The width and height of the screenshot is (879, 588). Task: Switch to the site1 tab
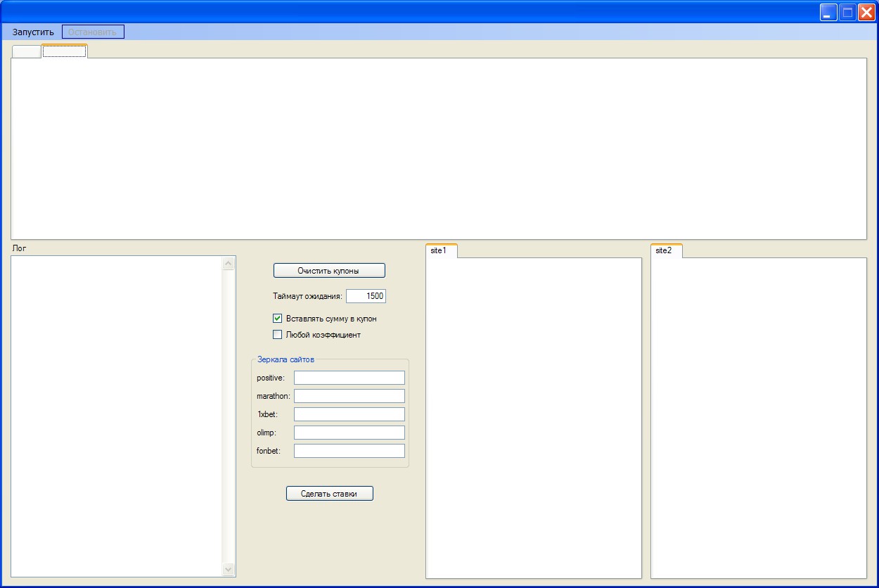pyautogui.click(x=442, y=250)
